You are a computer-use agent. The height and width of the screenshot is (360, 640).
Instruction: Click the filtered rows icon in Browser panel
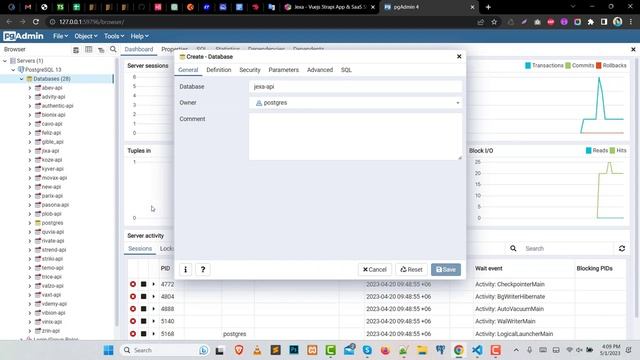(x=101, y=49)
